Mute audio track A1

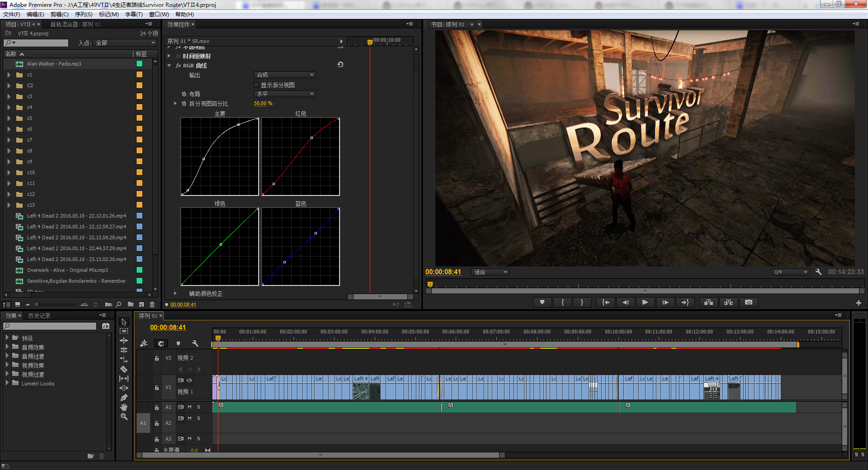[189, 407]
